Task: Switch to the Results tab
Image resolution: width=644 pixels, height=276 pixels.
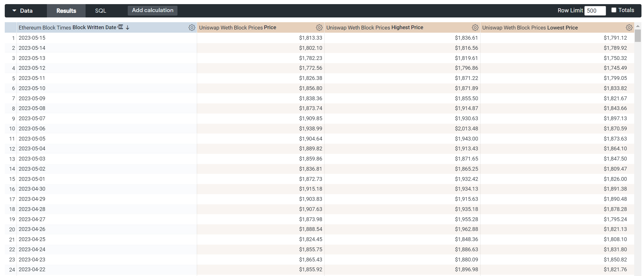Action: pos(66,11)
